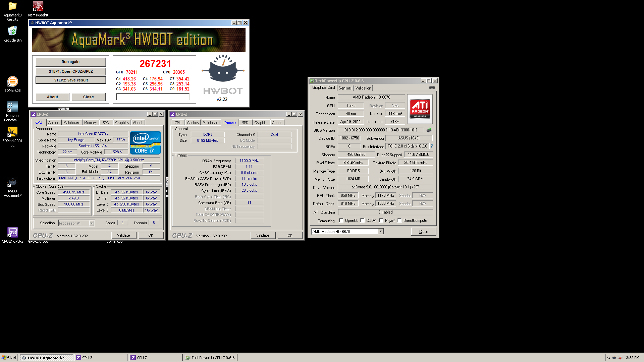Screen dimensions: 644x362
Task: Toggle the OpenCL checkbox in GPU-Z
Action: (x=341, y=221)
